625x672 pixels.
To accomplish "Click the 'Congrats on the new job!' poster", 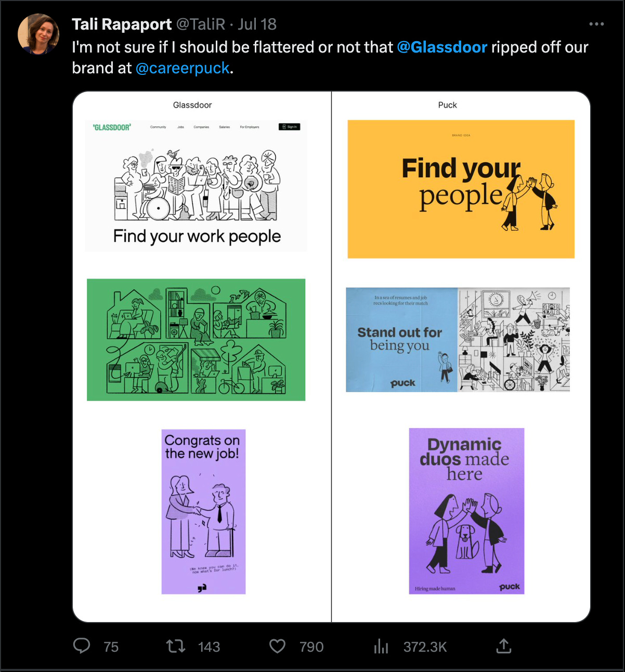I will click(203, 512).
